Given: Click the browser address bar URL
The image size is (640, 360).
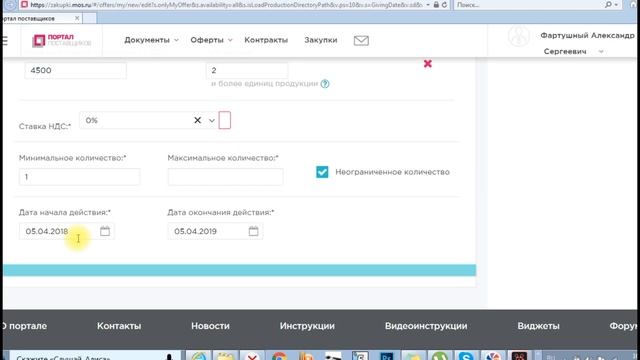Looking at the screenshot, I should click(x=227, y=5).
